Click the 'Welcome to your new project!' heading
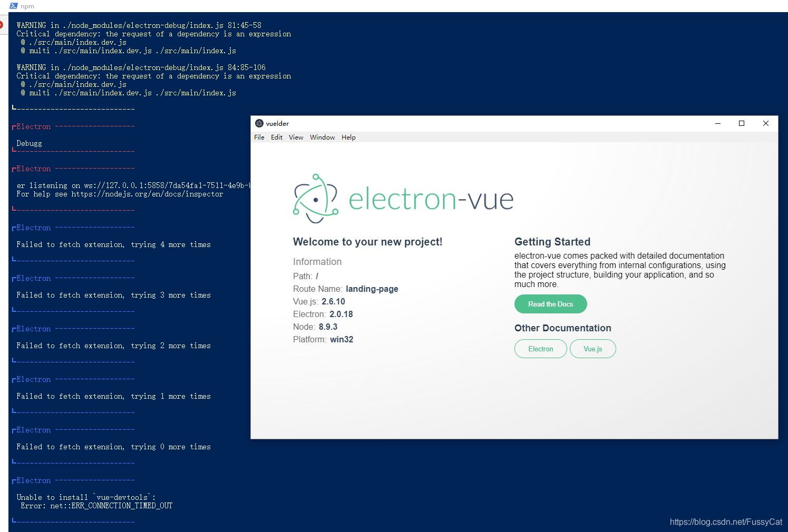Screen dimensions: 788x532 click(x=367, y=242)
